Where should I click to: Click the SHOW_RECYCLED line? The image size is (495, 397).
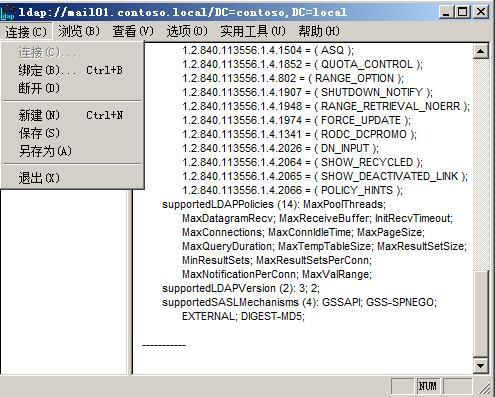[302, 162]
